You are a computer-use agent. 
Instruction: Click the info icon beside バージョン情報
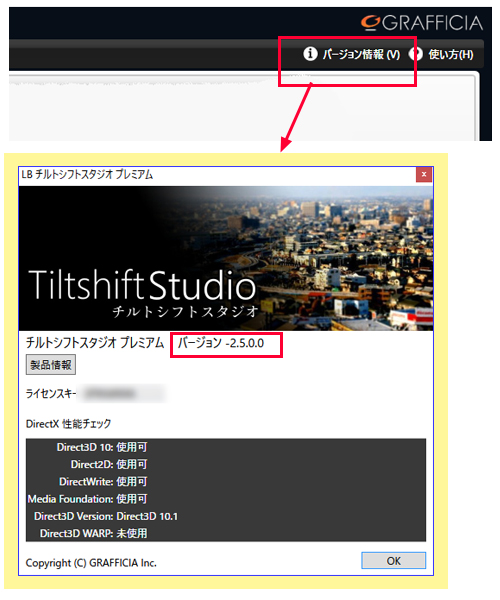point(310,54)
